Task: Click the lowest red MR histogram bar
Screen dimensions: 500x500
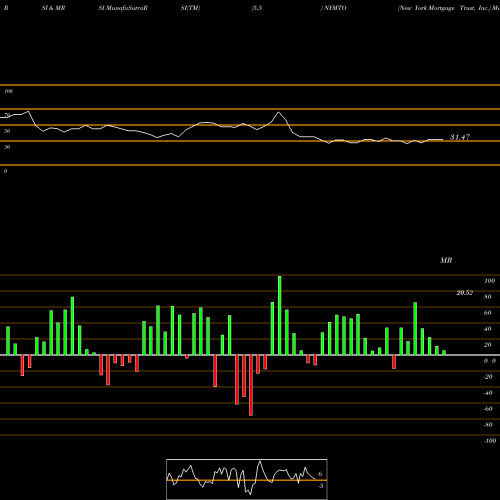Action: coord(251,385)
